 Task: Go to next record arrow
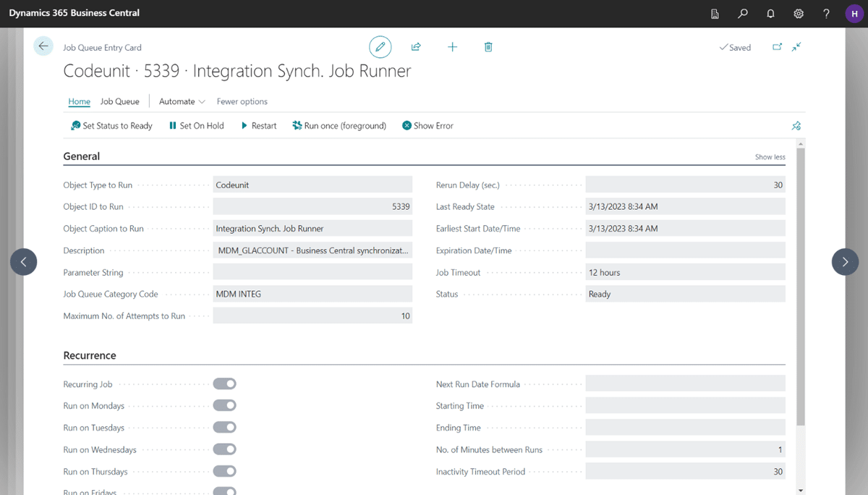point(845,261)
